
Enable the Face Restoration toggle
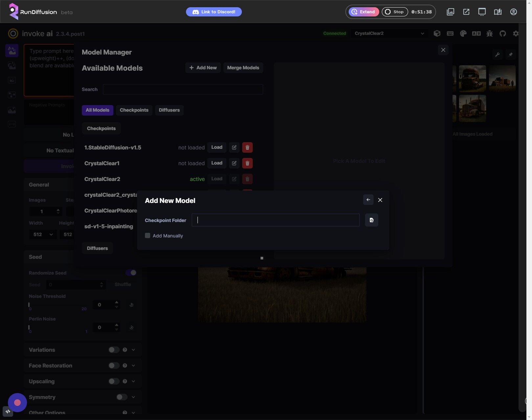(x=114, y=365)
